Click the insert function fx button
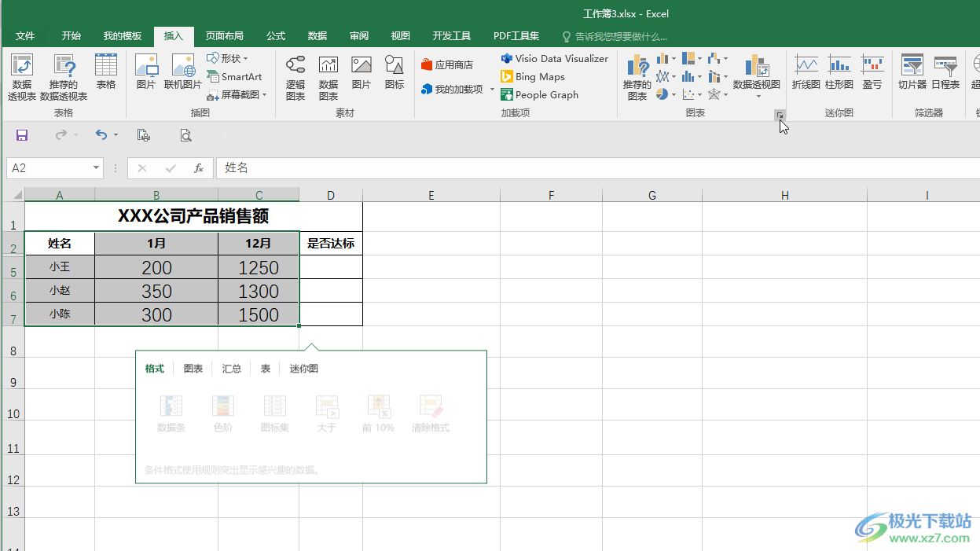Viewport: 980px width, 551px height. [199, 168]
